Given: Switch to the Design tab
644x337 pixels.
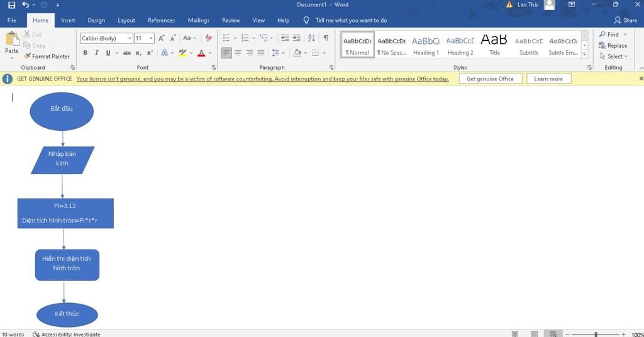Looking at the screenshot, I should [96, 20].
